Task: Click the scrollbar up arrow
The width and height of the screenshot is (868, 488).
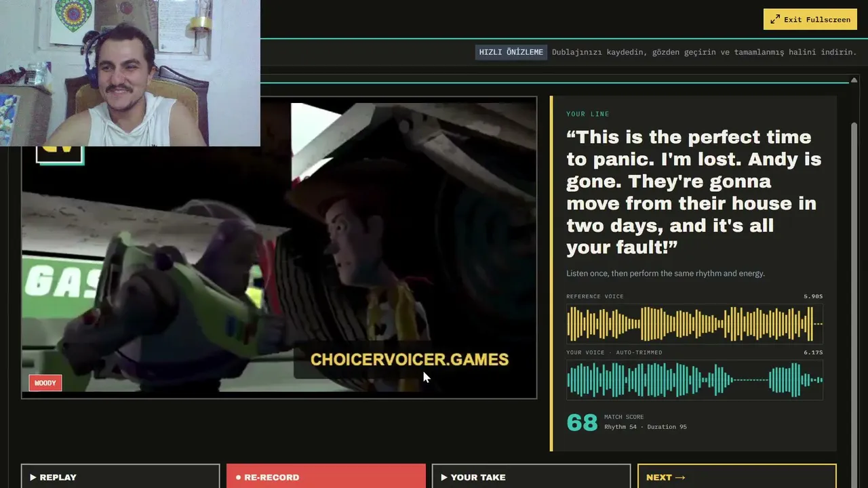Action: click(854, 81)
